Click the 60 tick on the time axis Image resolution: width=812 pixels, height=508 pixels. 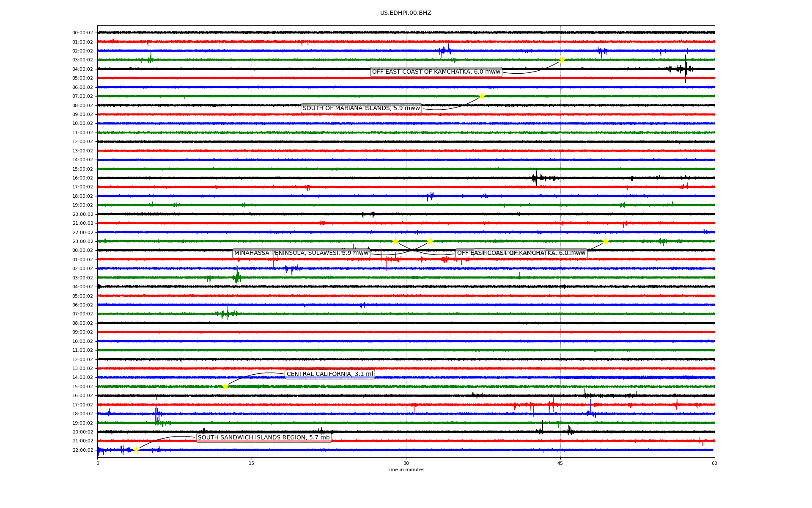714,463
